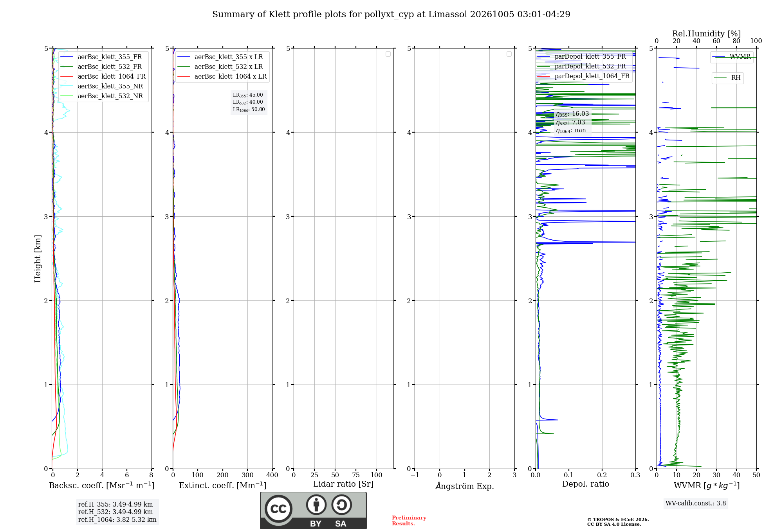Click the Depol. ratio axis label
Image resolution: width=783 pixels, height=532 pixels.
point(586,484)
